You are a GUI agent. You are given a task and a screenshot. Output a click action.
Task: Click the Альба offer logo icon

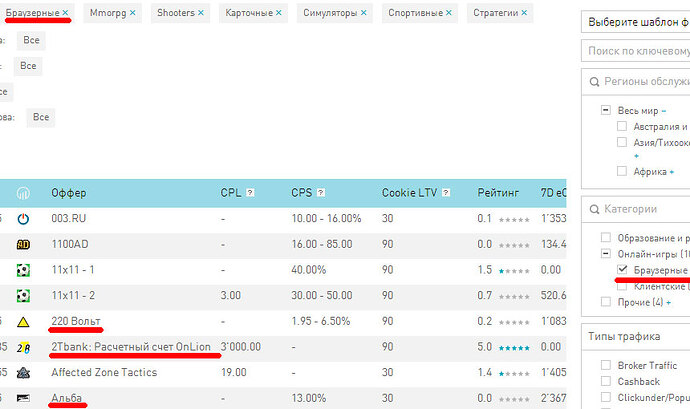coord(23,398)
